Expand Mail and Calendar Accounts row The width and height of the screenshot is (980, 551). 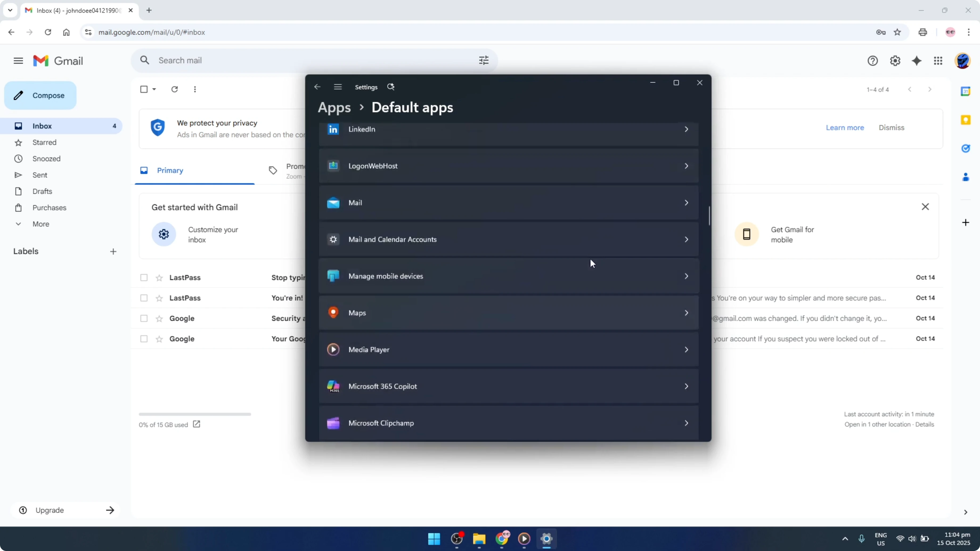coord(509,240)
